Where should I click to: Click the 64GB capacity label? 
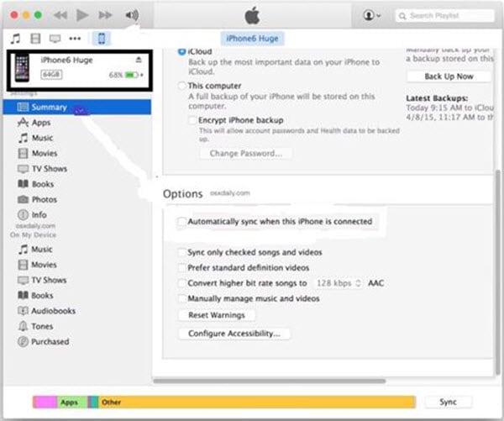[x=51, y=75]
